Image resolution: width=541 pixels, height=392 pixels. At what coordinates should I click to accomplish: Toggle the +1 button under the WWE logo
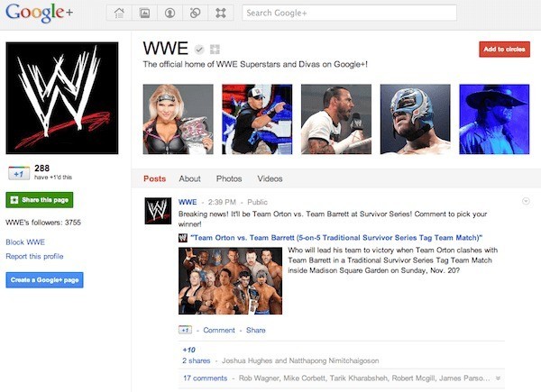(x=18, y=172)
